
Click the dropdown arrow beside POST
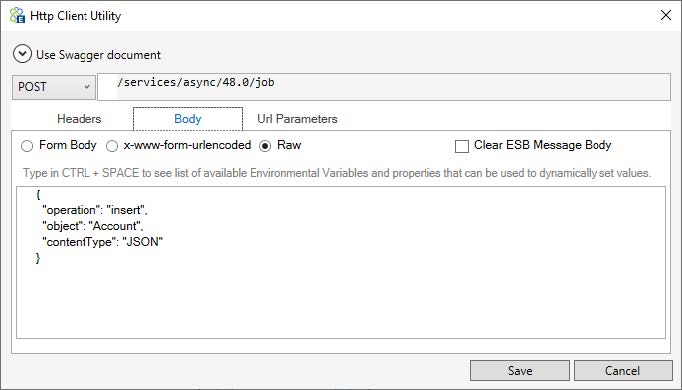[x=87, y=87]
